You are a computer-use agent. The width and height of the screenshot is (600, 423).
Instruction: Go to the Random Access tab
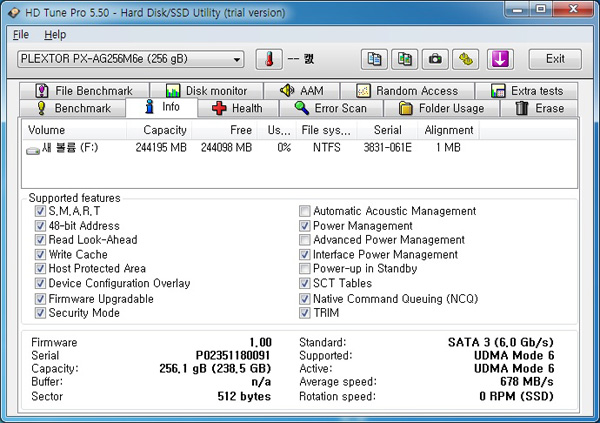click(x=407, y=91)
